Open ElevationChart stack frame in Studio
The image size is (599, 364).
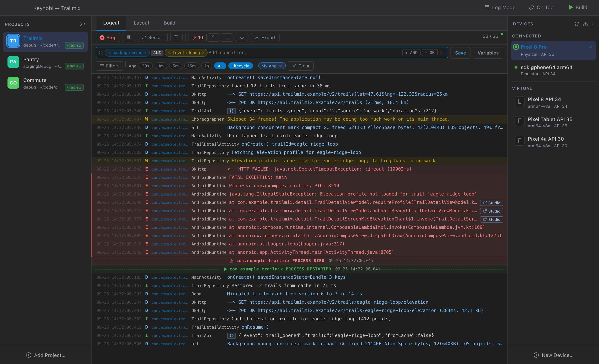click(491, 219)
